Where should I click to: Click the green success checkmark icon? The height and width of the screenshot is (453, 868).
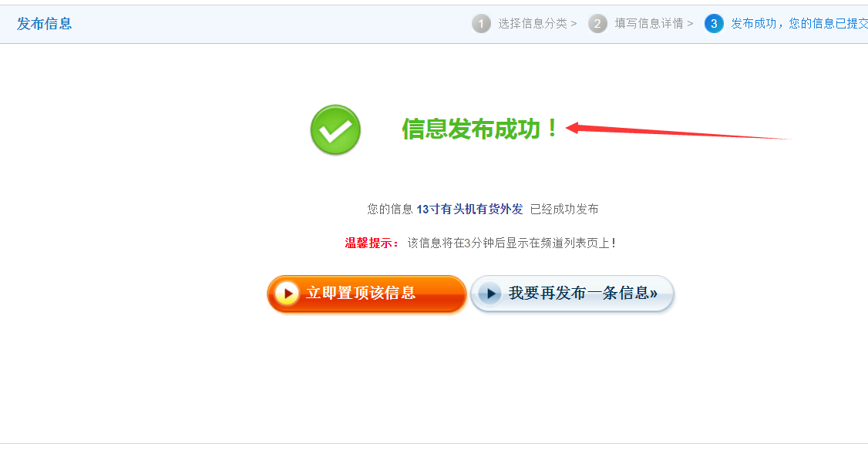(x=335, y=129)
